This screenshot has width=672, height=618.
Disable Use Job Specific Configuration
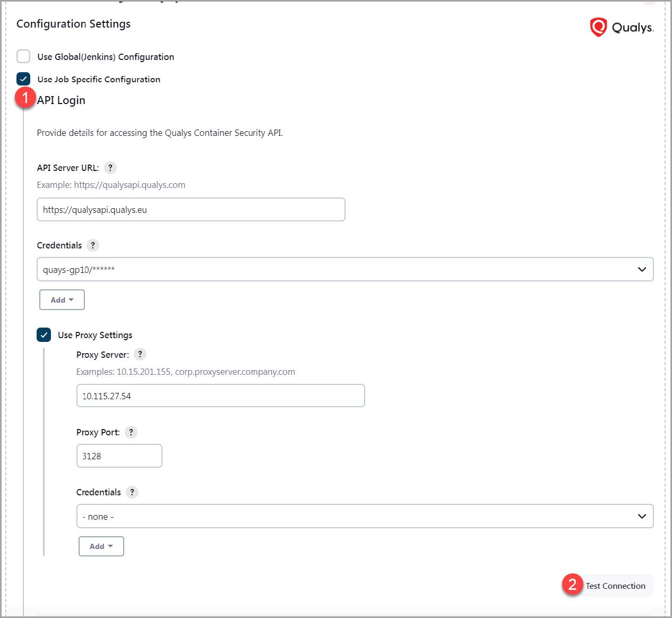click(x=23, y=79)
